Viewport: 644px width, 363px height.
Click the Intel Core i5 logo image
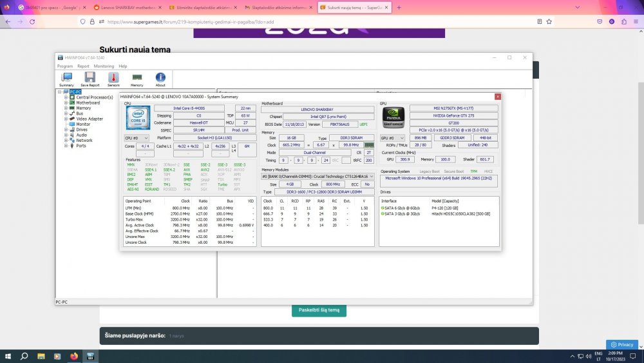pyautogui.click(x=138, y=118)
